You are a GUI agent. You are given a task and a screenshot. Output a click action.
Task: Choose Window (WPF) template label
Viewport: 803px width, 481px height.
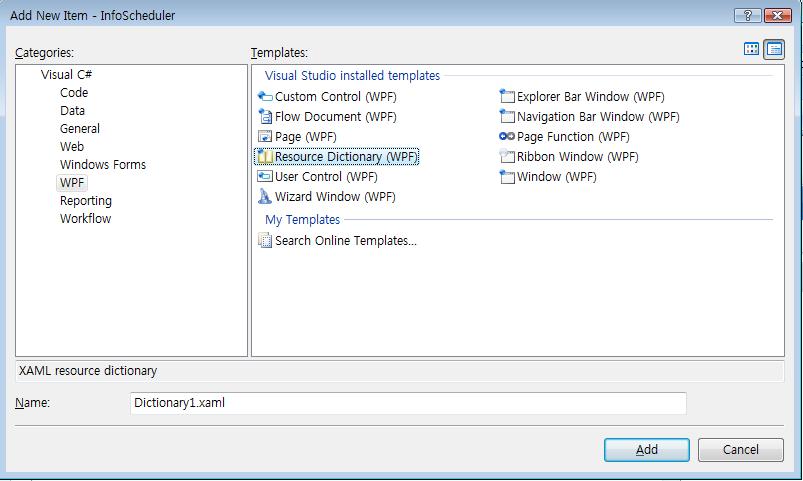[557, 177]
